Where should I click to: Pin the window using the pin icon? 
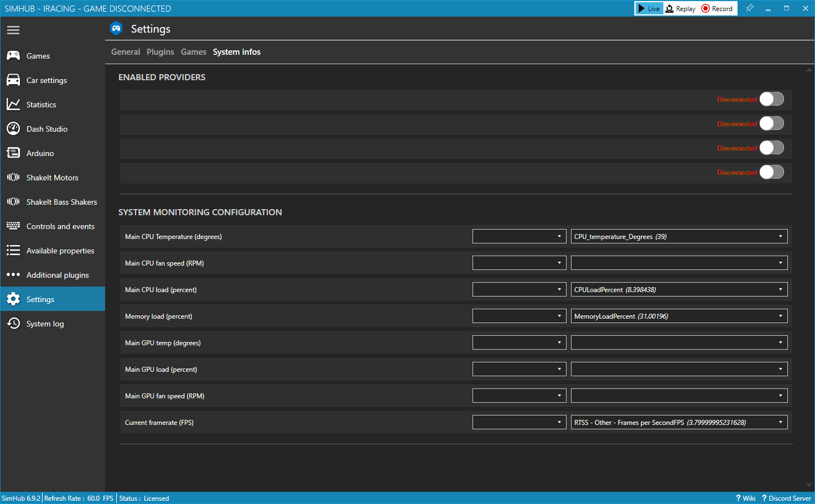click(750, 8)
